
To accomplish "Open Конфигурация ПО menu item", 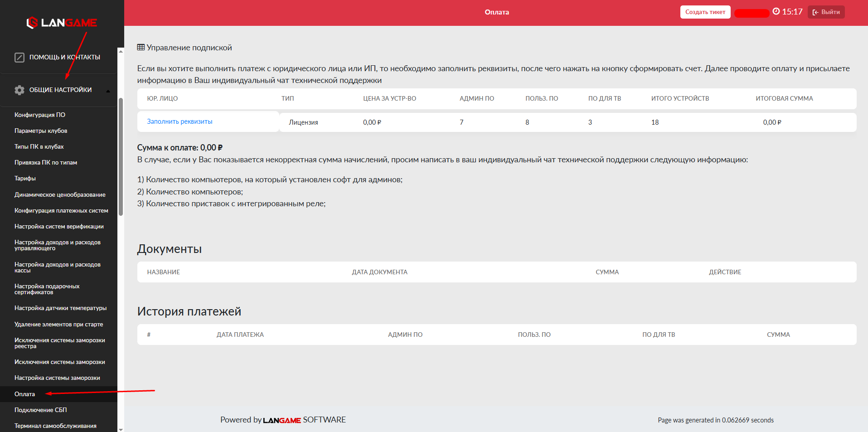I will 40,115.
